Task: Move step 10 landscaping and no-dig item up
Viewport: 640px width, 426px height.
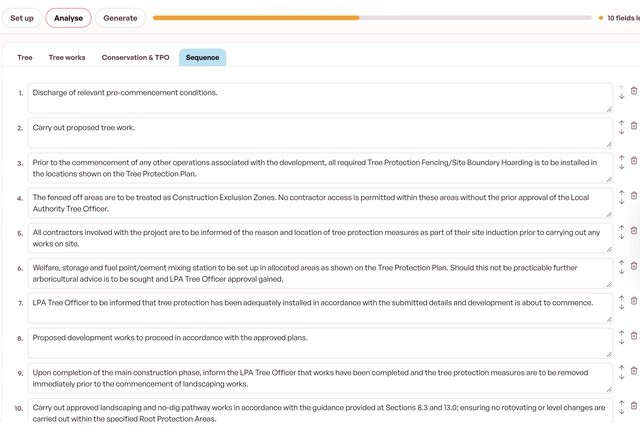Action: click(x=621, y=403)
